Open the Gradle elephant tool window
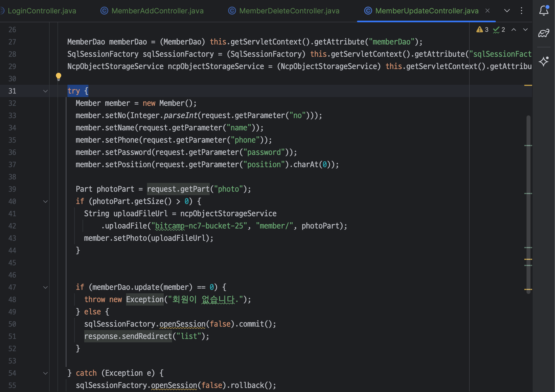This screenshot has height=392, width=555. (x=544, y=33)
